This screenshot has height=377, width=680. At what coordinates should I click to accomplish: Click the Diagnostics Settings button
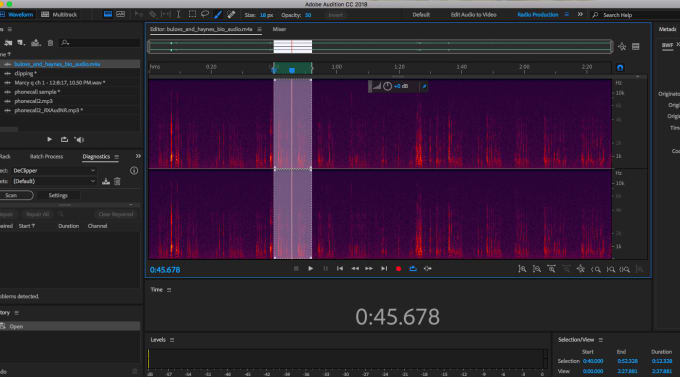[x=58, y=196]
